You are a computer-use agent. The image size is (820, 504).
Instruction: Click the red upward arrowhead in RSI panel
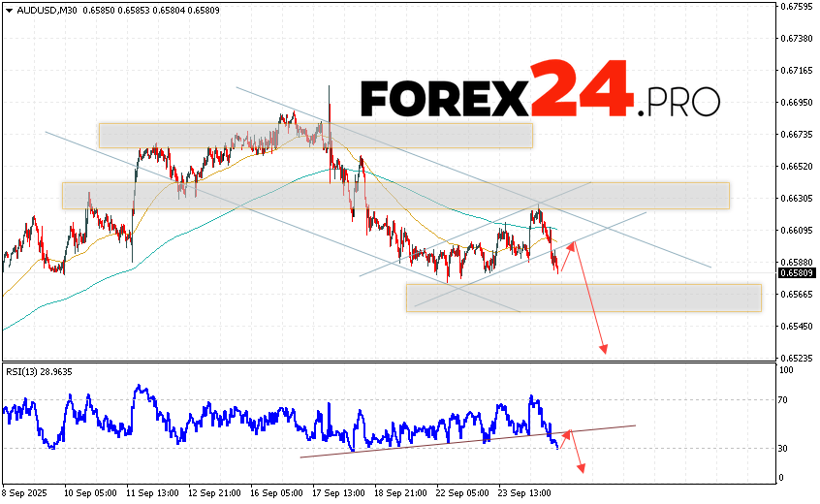point(569,431)
